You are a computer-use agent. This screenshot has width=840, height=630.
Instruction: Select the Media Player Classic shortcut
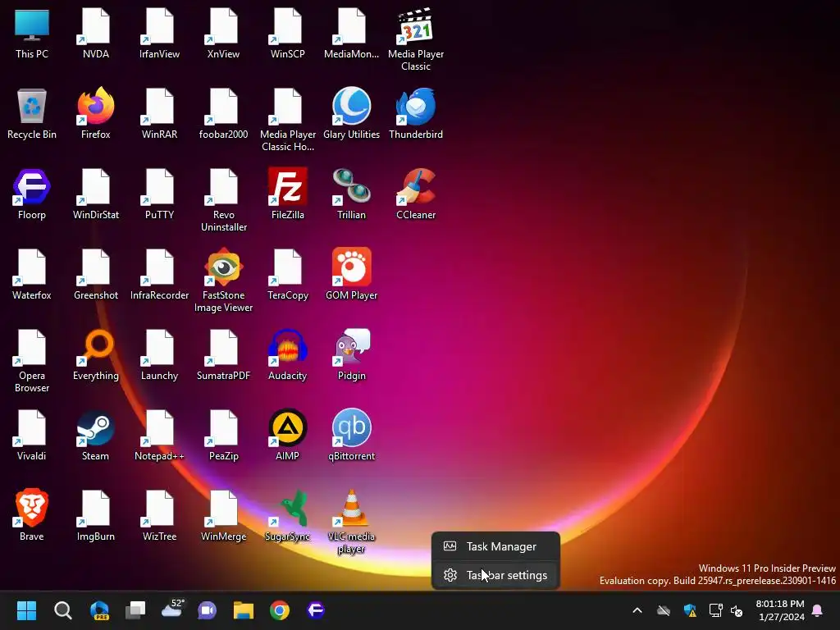coord(416,39)
